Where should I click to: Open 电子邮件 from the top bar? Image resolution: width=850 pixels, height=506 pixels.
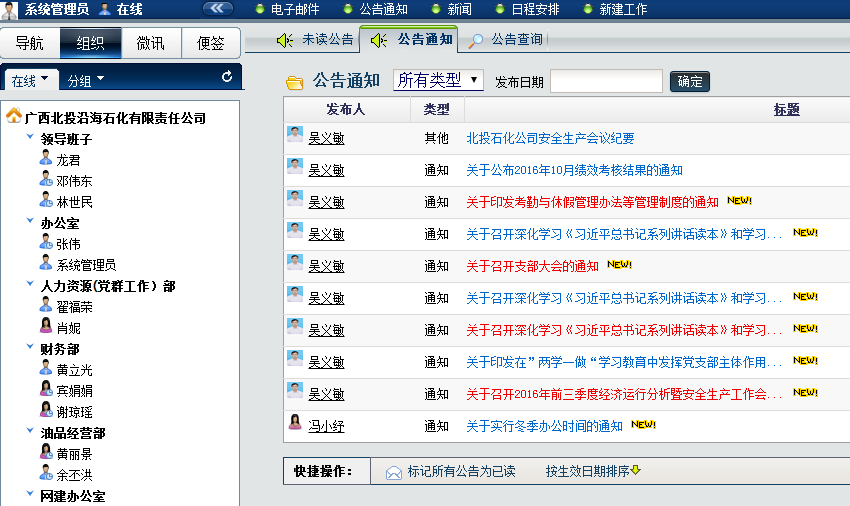[x=295, y=9]
